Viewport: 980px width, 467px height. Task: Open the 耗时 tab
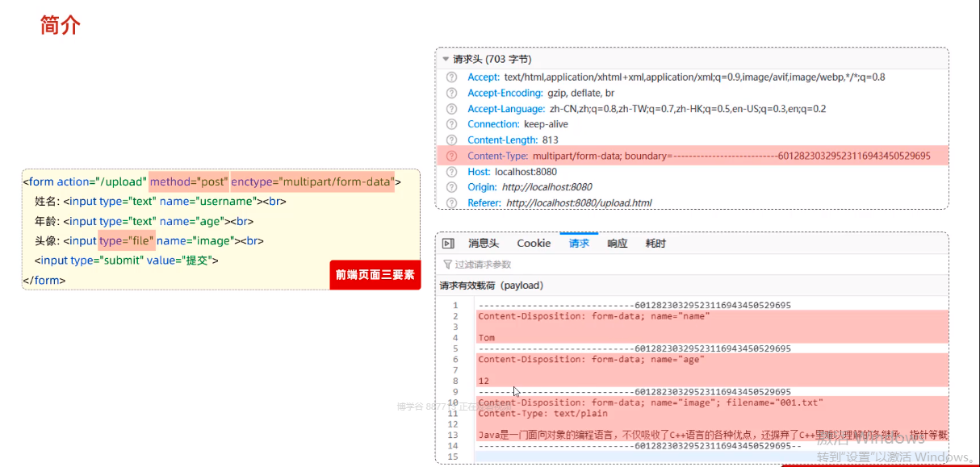(x=655, y=244)
